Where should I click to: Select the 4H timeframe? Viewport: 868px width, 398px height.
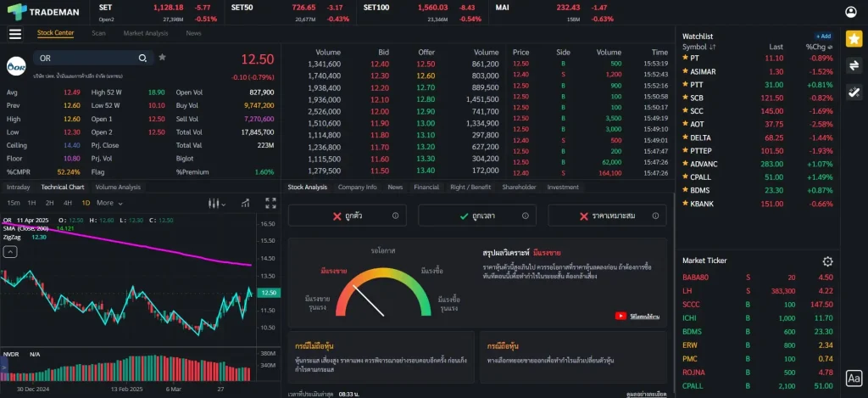pyautogui.click(x=68, y=203)
